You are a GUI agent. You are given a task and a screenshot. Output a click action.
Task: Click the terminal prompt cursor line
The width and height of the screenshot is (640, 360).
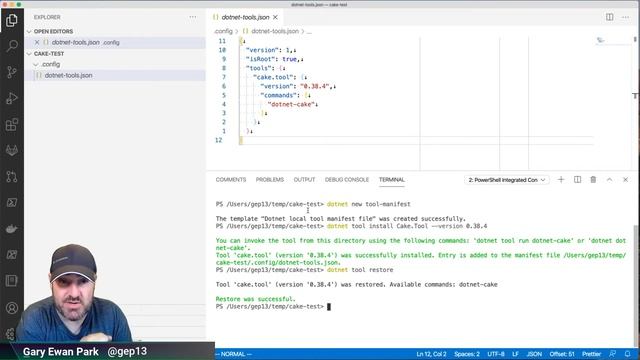(x=273, y=306)
